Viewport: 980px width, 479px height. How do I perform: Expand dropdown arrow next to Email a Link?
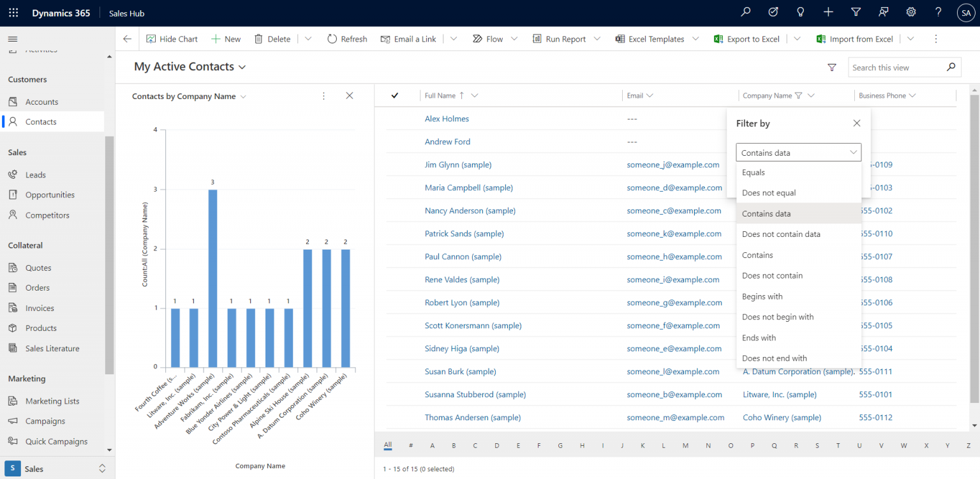[x=454, y=39]
